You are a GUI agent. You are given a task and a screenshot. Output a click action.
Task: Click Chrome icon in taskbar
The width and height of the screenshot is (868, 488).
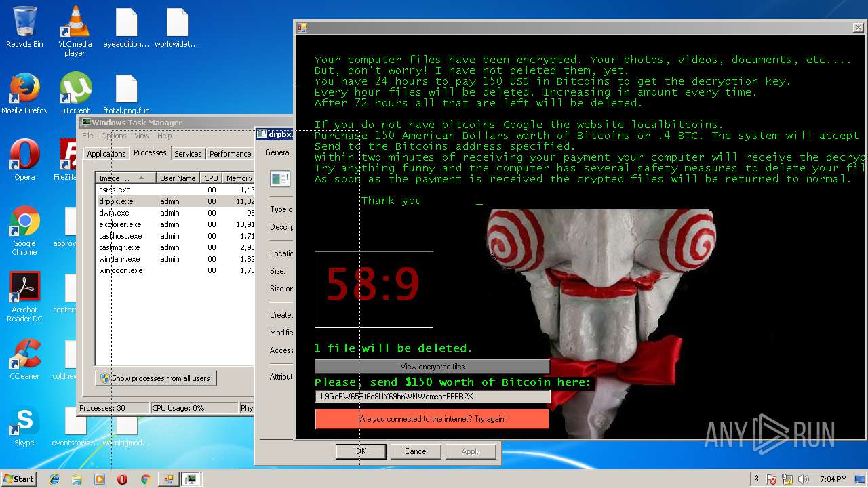[x=145, y=479]
